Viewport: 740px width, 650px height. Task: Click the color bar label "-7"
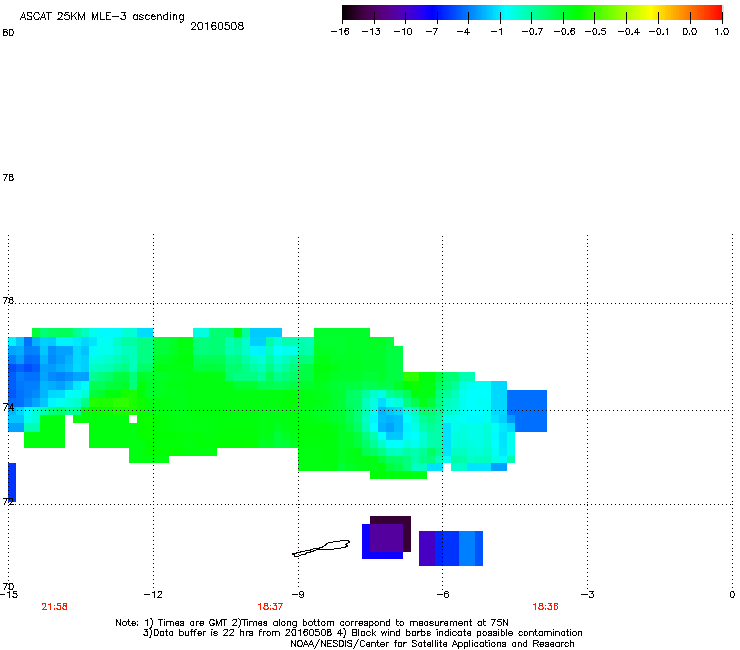pos(431,32)
